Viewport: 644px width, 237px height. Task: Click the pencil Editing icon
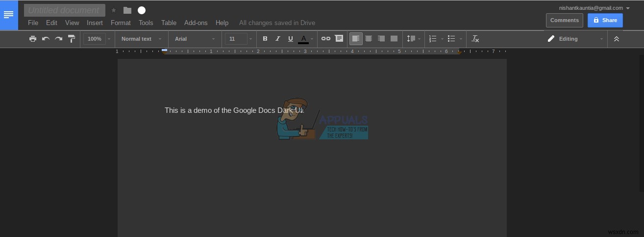click(551, 39)
